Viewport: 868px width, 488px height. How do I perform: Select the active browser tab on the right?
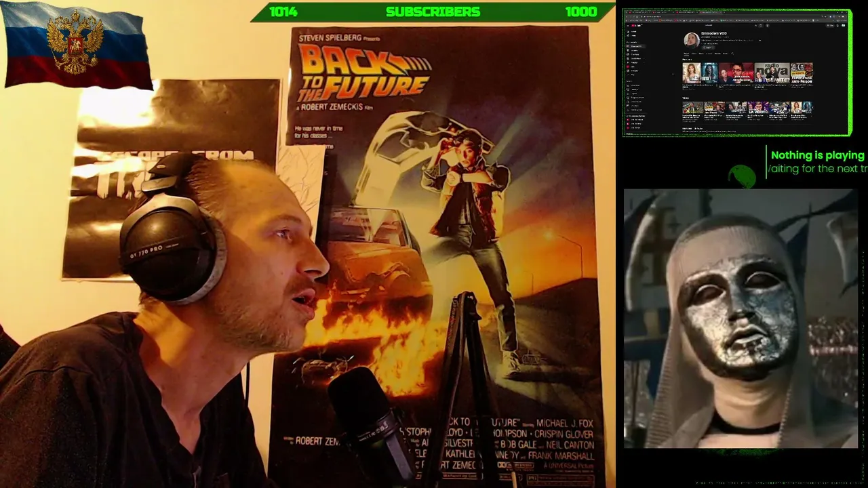click(709, 13)
